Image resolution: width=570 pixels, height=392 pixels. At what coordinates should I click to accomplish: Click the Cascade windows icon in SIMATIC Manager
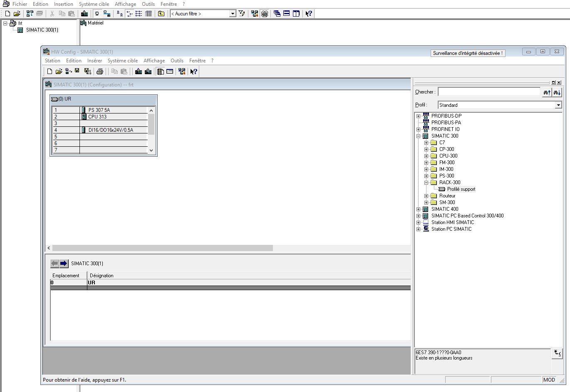tap(277, 14)
